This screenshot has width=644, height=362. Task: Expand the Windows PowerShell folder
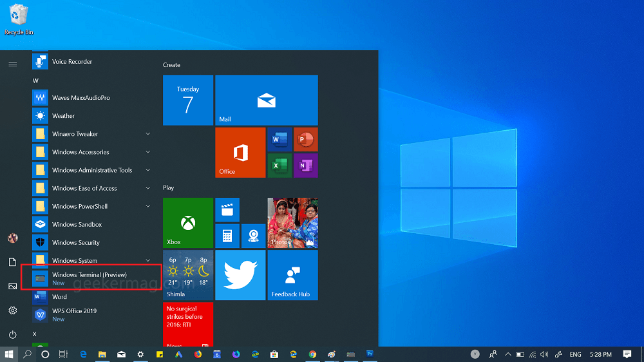(148, 206)
